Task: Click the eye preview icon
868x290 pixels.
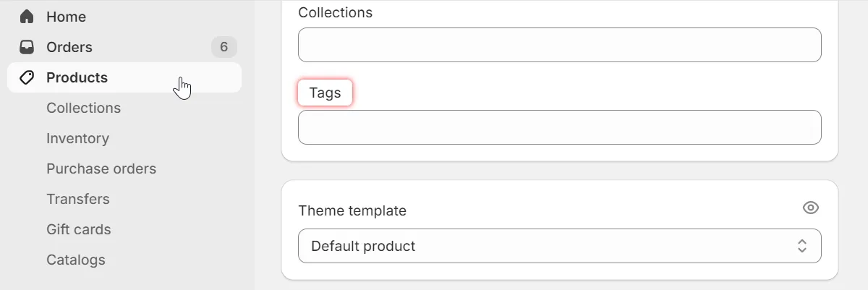Action: pyautogui.click(x=811, y=208)
